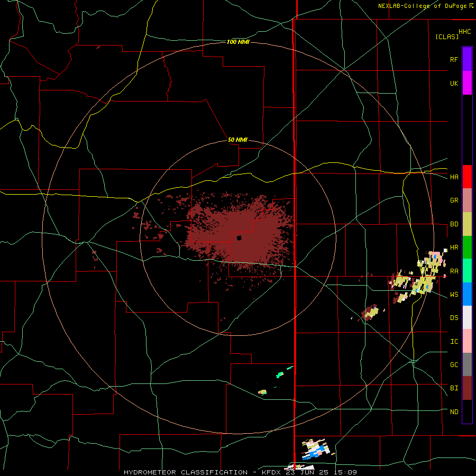Viewport: 476px width, 476px height.
Task: Click the DS white legend swatch
Action: point(467,317)
